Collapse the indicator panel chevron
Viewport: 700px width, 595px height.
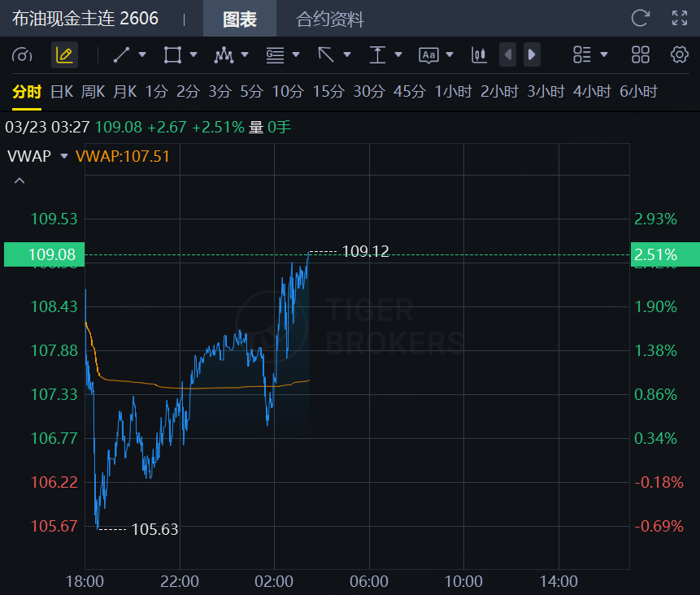click(x=20, y=180)
